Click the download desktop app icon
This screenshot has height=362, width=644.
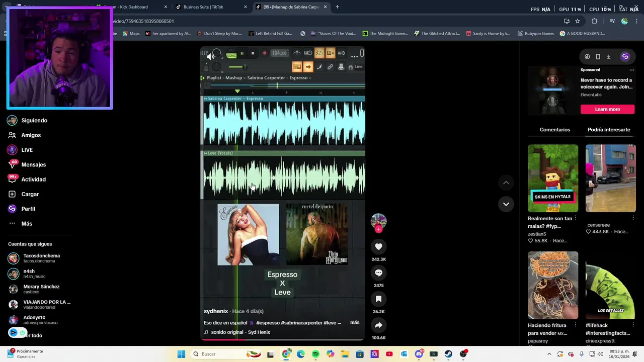coord(608,57)
